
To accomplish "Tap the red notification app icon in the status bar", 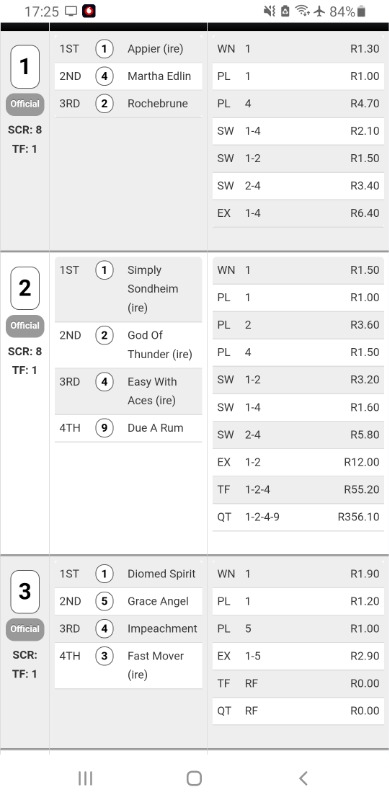I will [x=89, y=11].
